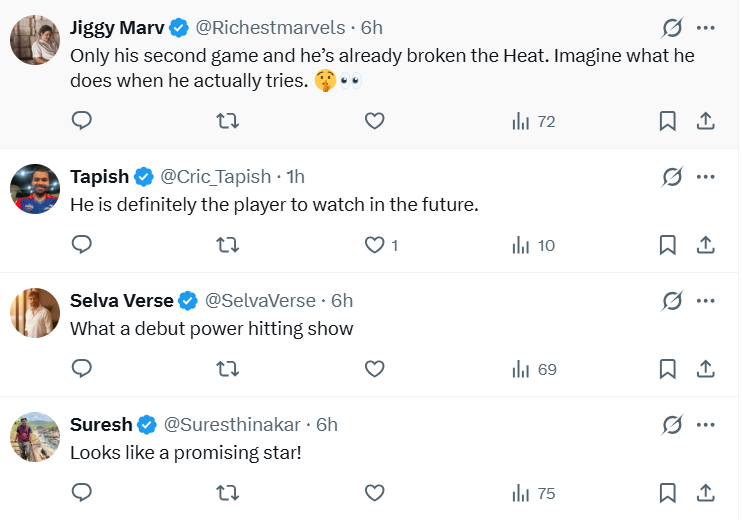The height and width of the screenshot is (520, 742).
Task: Open Grok icon on Jiggy Marv's tweet
Action: click(672, 28)
